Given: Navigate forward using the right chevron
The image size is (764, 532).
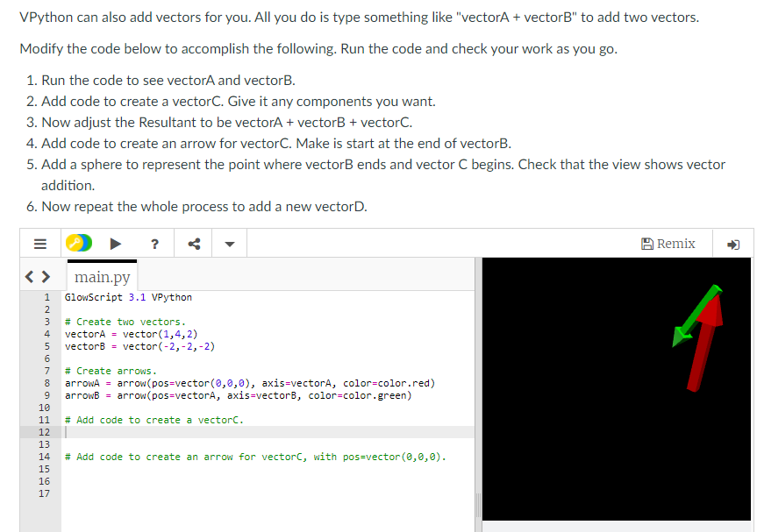Looking at the screenshot, I should 45,275.
